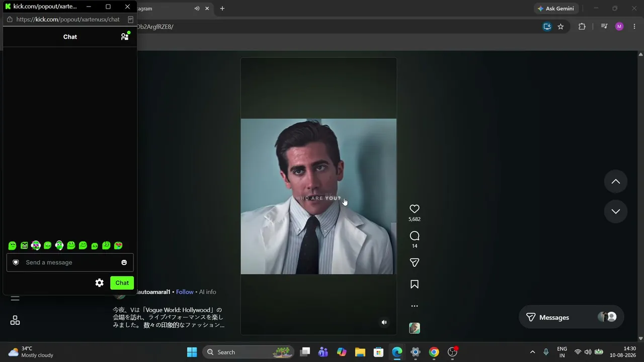This screenshot has height=362, width=644.
Task: Open the chat users list icon in Kick popout
Action: [x=125, y=36]
